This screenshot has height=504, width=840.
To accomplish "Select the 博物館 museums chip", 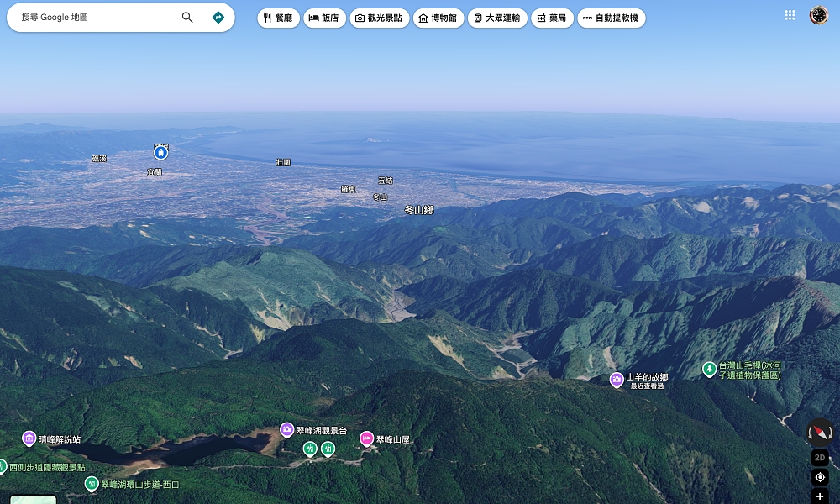I will pos(438,18).
